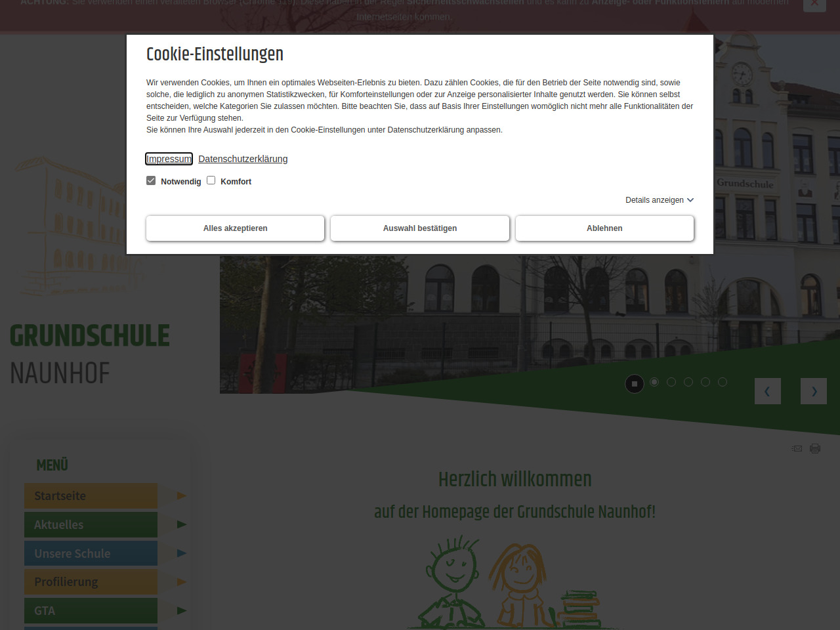Enable the Komfort cookies checkbox

[211, 180]
